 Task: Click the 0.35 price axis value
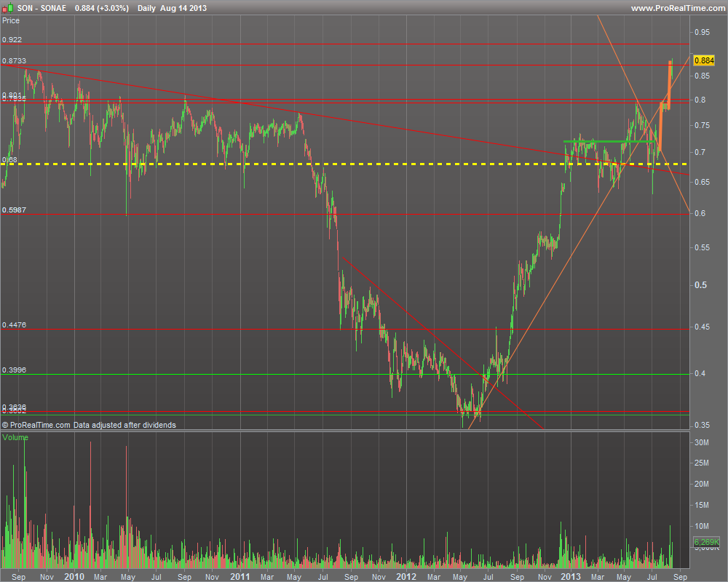(x=702, y=425)
